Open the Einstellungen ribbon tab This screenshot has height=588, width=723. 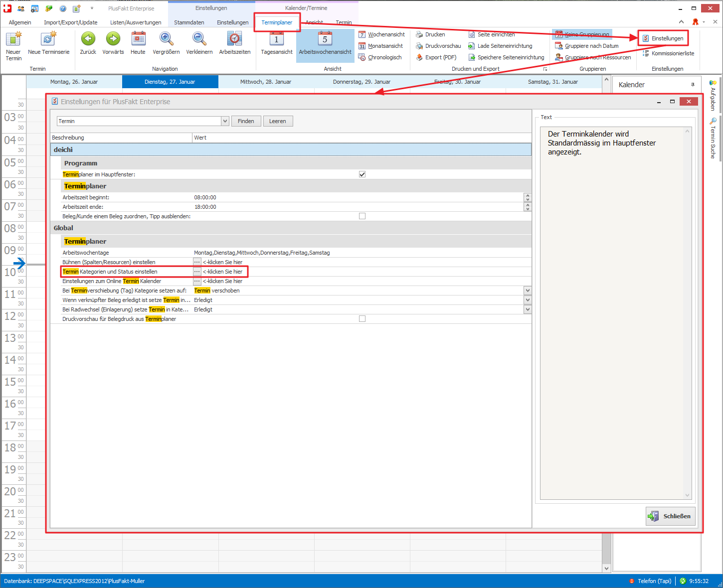[233, 22]
